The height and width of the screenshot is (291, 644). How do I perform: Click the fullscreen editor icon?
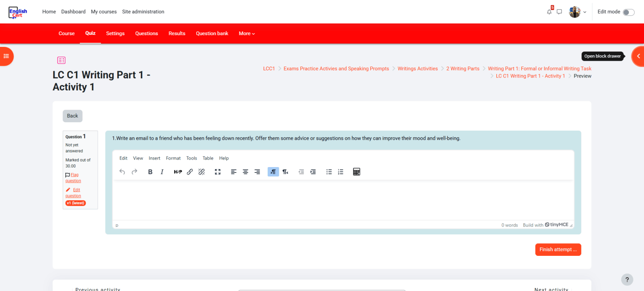[218, 172]
